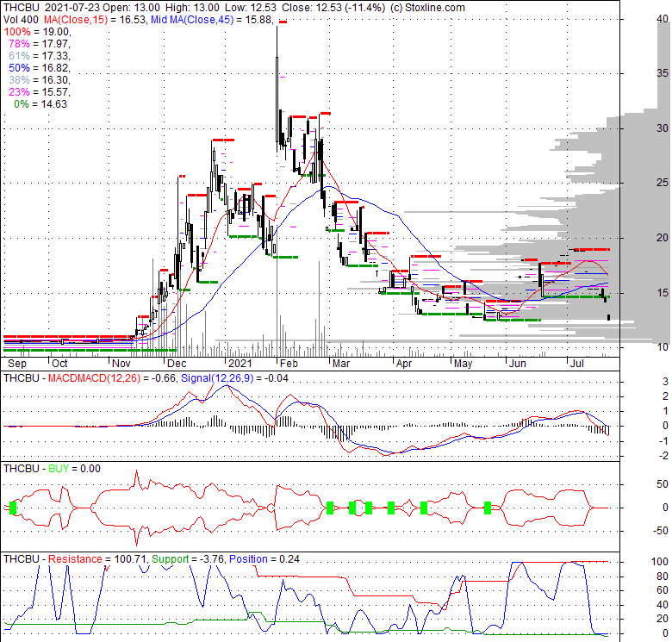This screenshot has height=642, width=672.
Task: Click the '50% = 16.82' level
Action: (x=39, y=68)
